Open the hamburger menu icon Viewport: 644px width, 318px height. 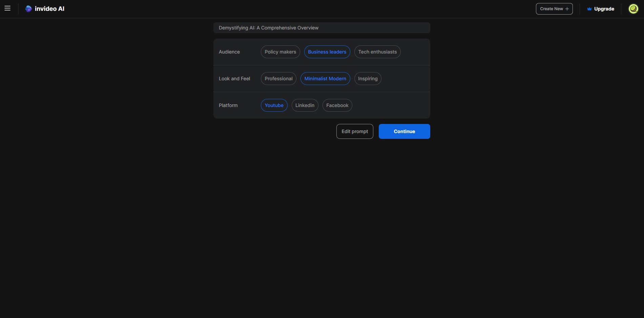coord(7,8)
